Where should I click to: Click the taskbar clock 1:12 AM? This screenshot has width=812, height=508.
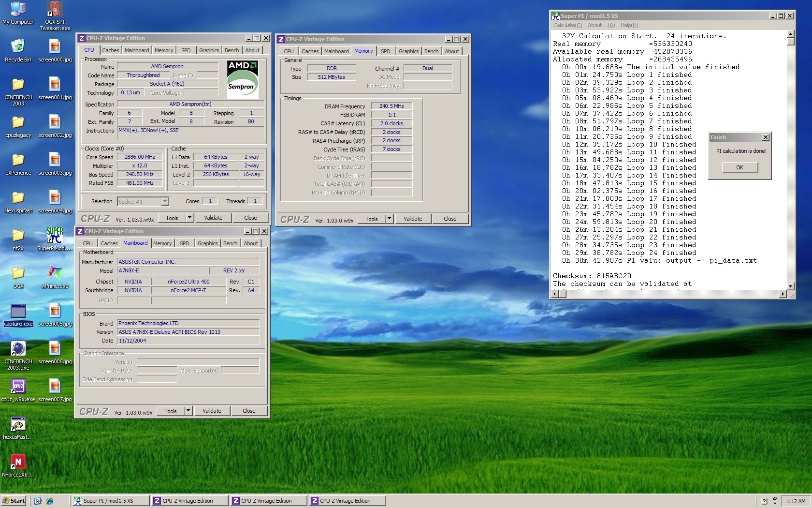point(796,501)
